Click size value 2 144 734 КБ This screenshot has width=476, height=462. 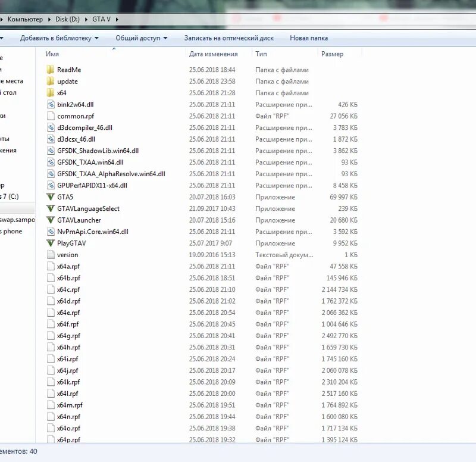(340, 289)
